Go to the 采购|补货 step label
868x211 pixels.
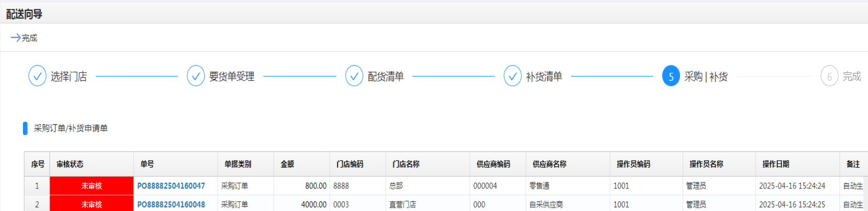click(706, 76)
